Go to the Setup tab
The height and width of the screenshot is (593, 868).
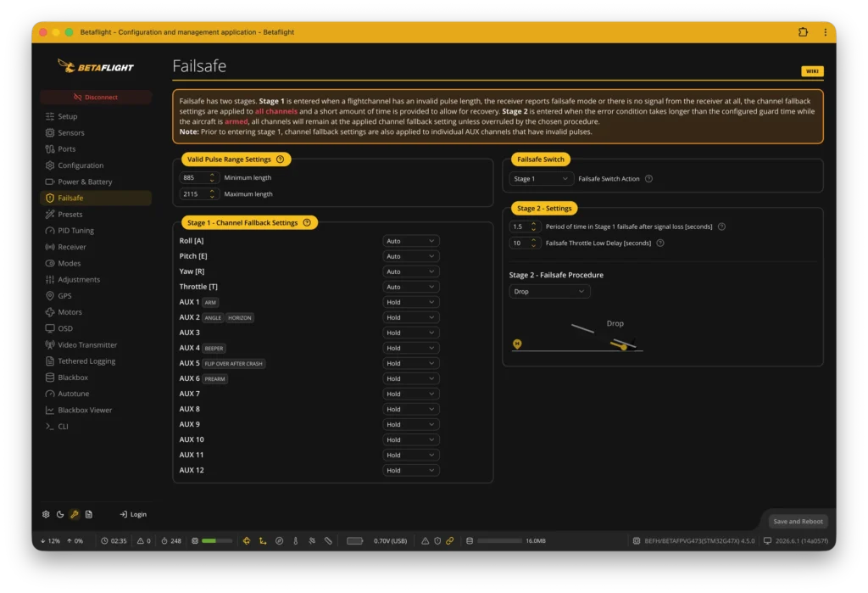(x=96, y=116)
